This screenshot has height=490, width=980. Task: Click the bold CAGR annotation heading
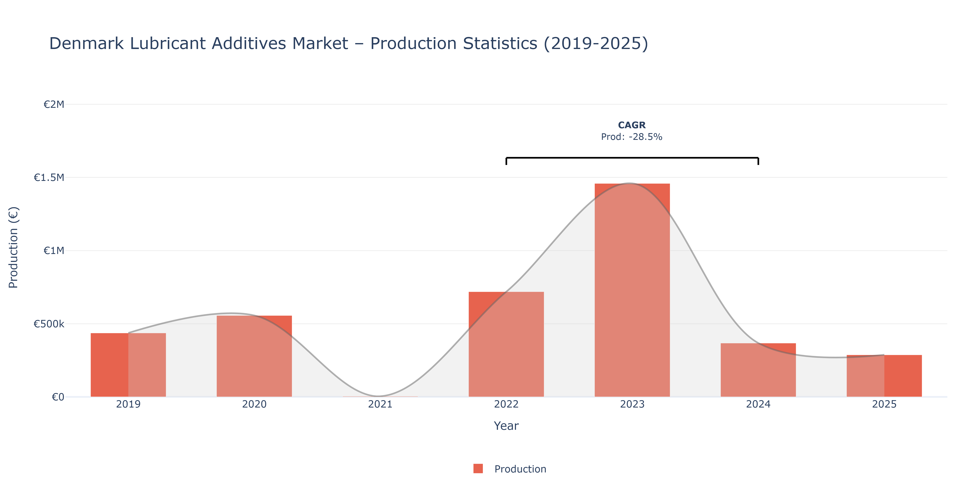[631, 125]
